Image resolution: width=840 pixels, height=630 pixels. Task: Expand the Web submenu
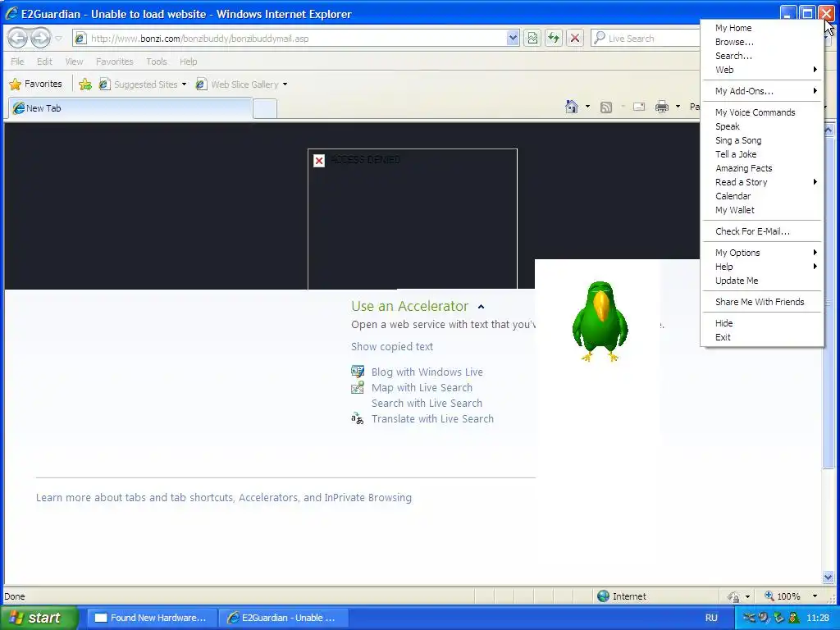coord(761,70)
